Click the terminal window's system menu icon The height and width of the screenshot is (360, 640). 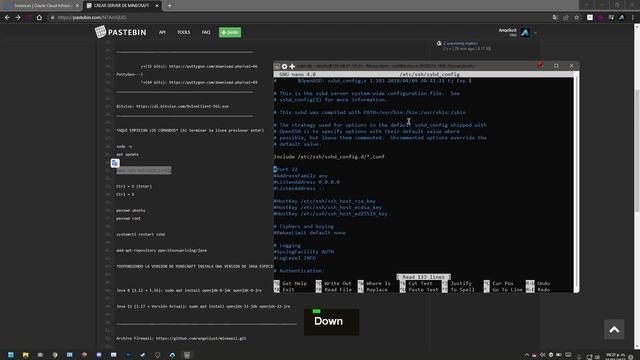277,66
